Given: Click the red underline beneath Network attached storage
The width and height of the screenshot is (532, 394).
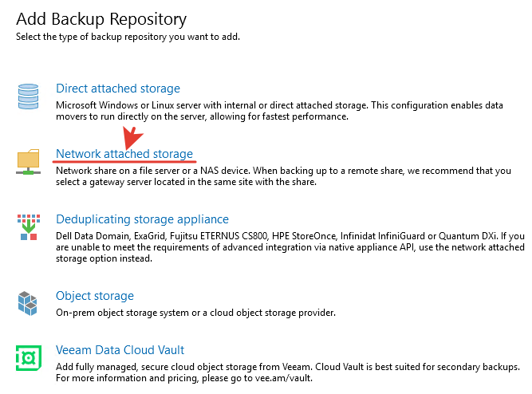Looking at the screenshot, I should 124,161.
